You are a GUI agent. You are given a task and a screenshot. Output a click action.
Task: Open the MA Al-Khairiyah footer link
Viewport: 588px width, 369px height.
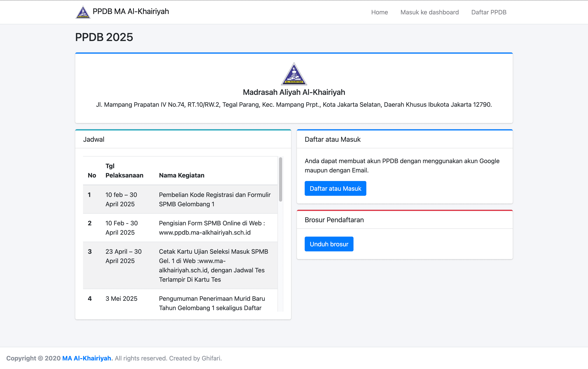coord(87,358)
